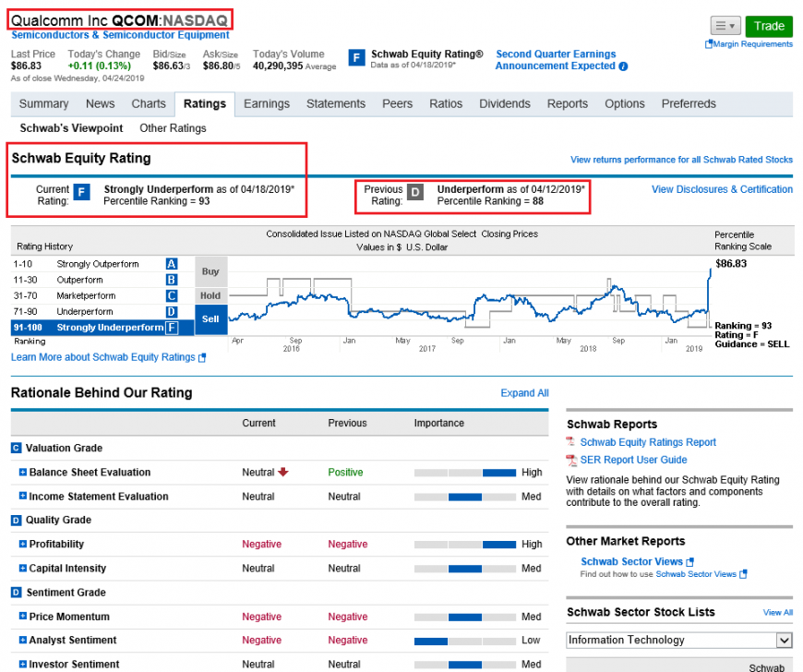Click the B rating icon for Outperform
This screenshot has width=803, height=672.
pyautogui.click(x=172, y=280)
